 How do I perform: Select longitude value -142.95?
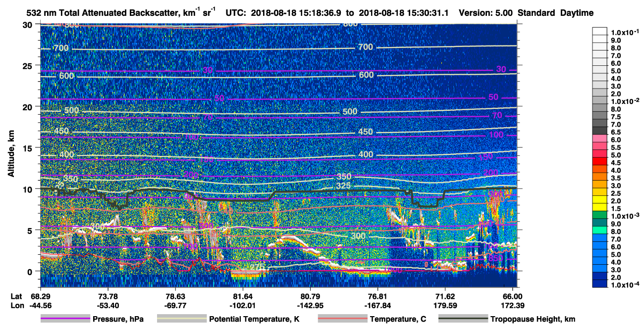tap(310, 305)
